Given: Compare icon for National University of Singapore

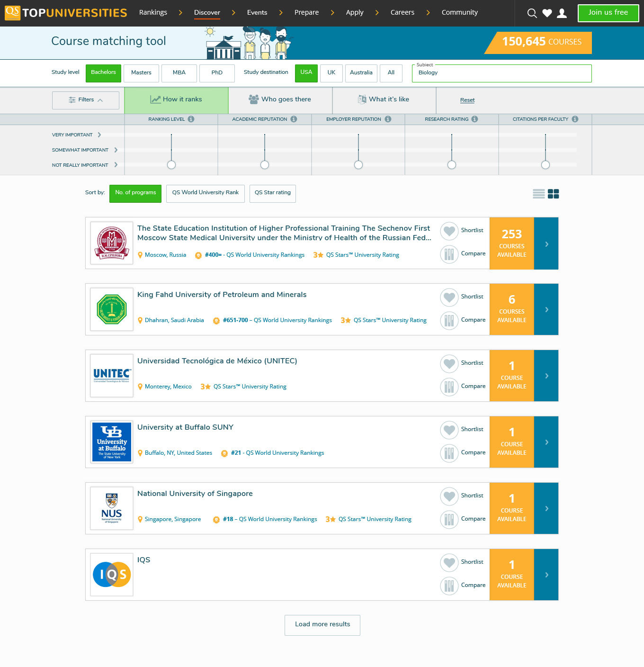Looking at the screenshot, I should 449,520.
